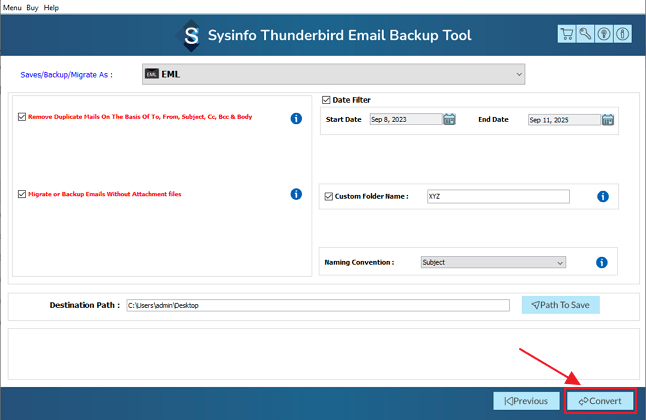The image size is (646, 420).
Task: Show info for Custom Folder Name
Action: tap(603, 197)
